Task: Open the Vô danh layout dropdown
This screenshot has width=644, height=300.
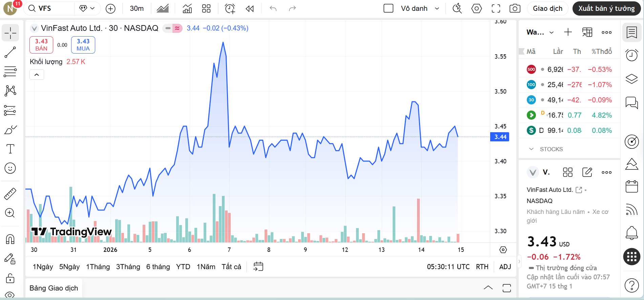Action: (437, 8)
